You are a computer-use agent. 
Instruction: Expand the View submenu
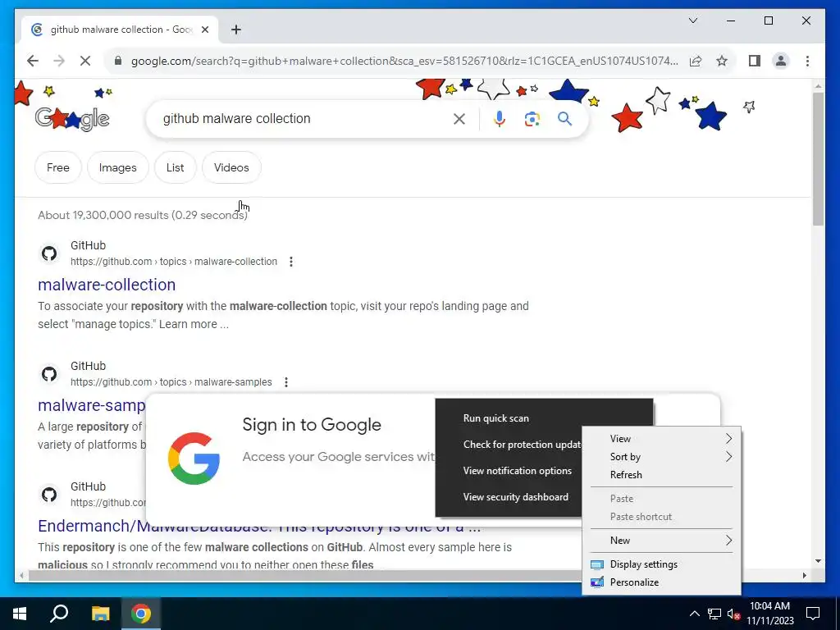tap(662, 439)
